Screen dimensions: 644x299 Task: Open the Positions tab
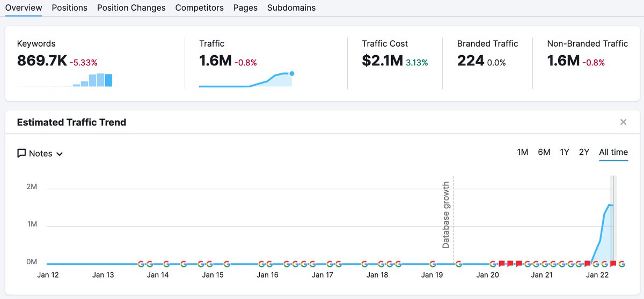[70, 8]
